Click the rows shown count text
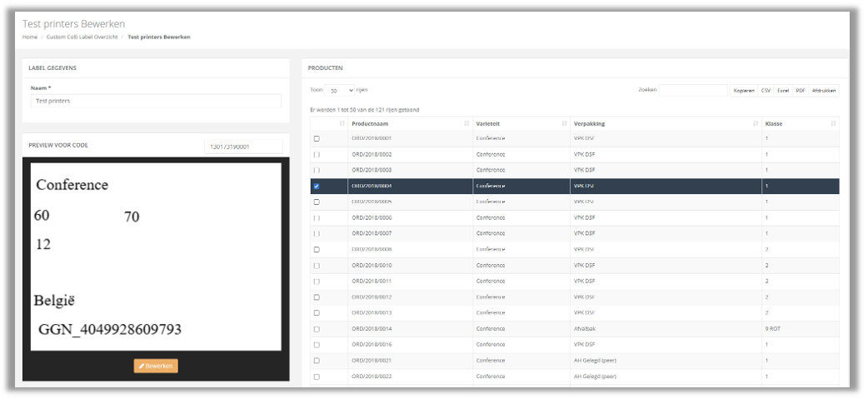This screenshot has width=868, height=399. pyautogui.click(x=365, y=110)
